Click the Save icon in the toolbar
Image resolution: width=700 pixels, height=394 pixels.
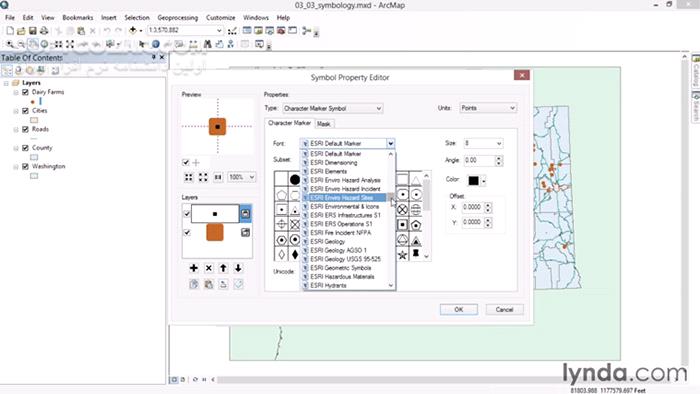pyautogui.click(x=33, y=31)
